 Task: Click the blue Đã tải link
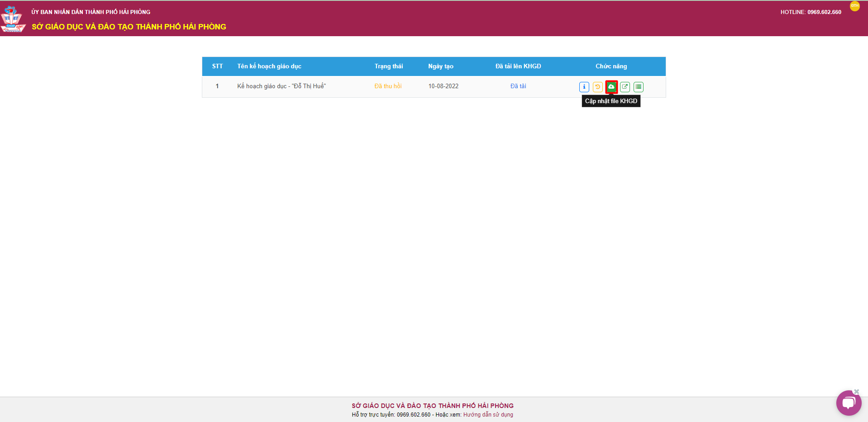518,86
